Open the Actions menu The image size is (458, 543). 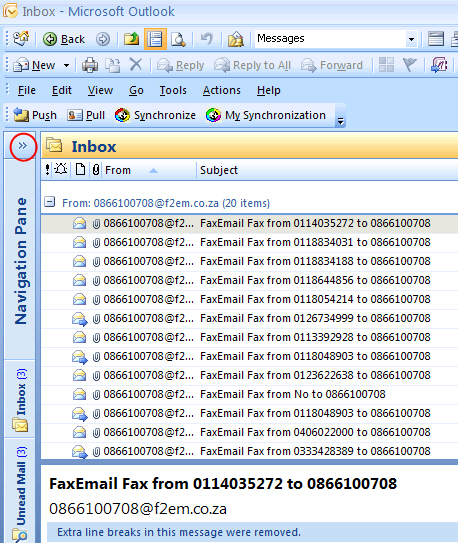[222, 90]
